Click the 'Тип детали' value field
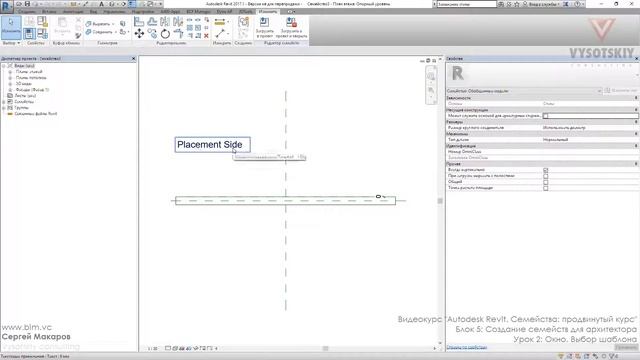This screenshot has width=640, height=360. [x=590, y=140]
